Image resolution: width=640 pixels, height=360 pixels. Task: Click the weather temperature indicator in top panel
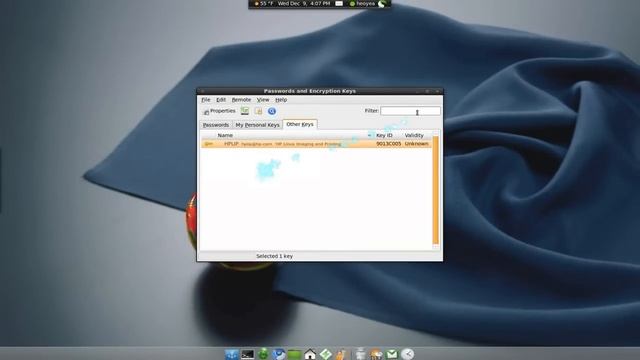[264, 3]
